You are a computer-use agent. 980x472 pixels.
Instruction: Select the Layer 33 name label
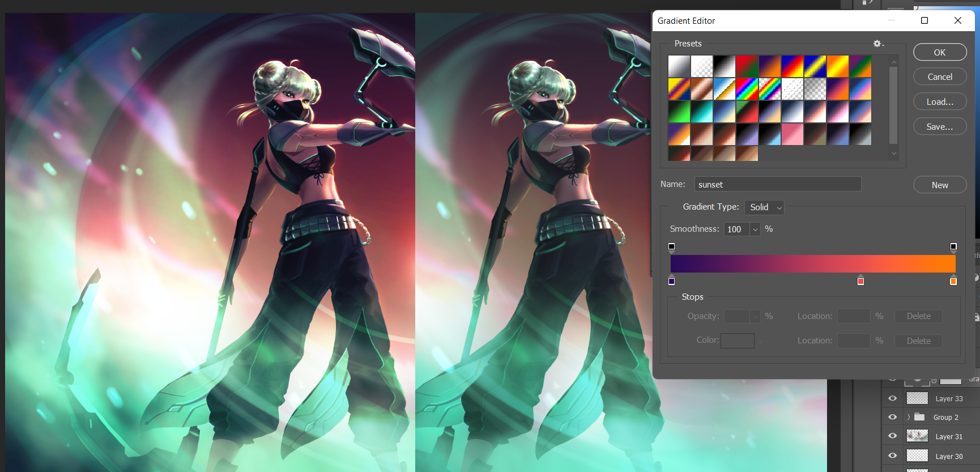pos(949,399)
